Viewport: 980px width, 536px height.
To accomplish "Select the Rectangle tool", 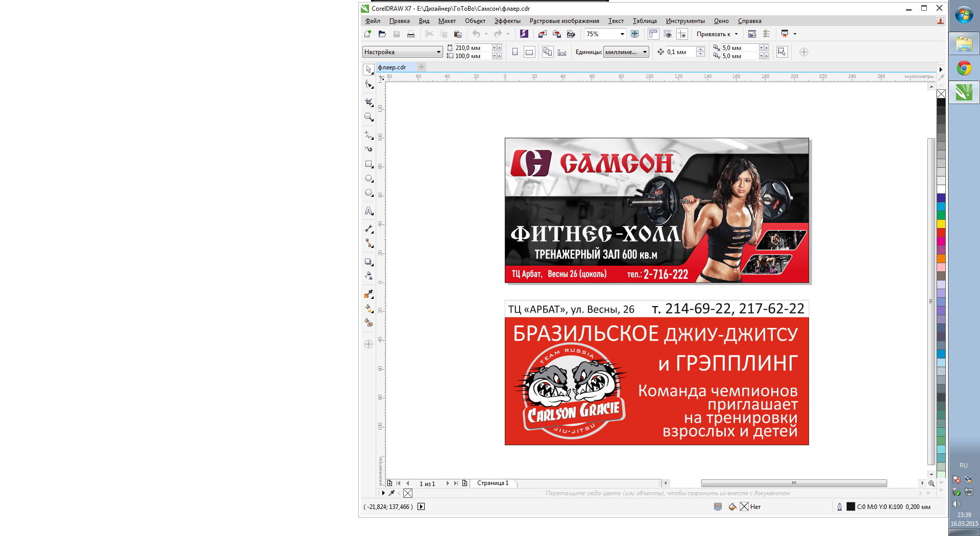I will [369, 164].
